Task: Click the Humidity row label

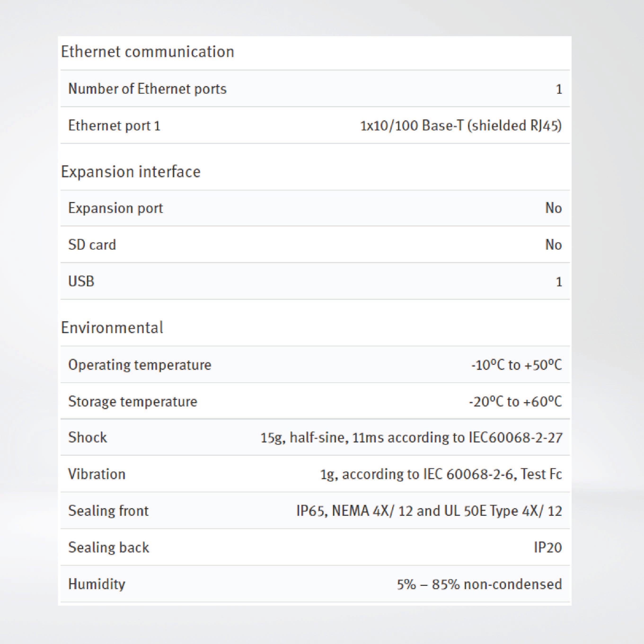Action: (97, 584)
